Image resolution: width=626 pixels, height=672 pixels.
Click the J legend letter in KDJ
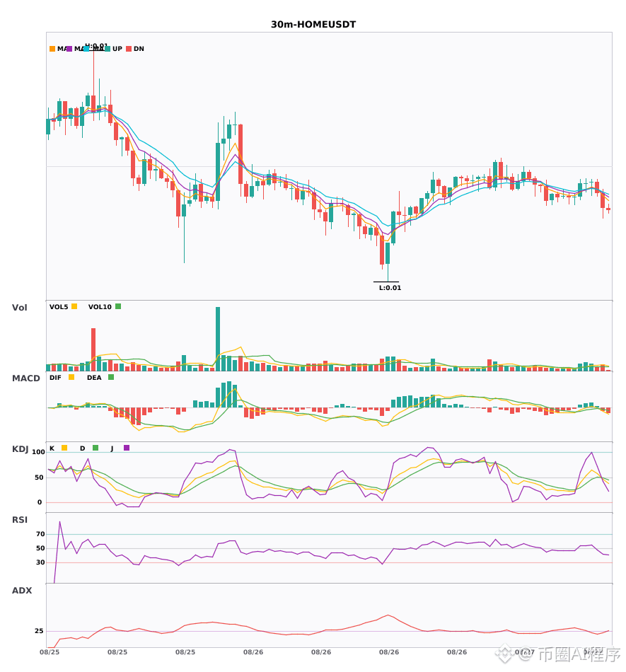coord(112,448)
